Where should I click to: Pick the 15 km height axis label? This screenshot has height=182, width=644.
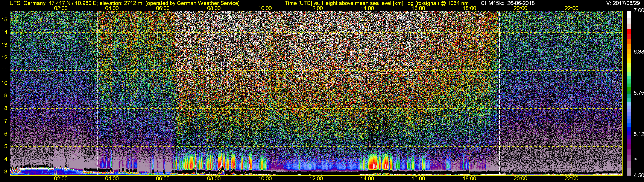point(5,19)
